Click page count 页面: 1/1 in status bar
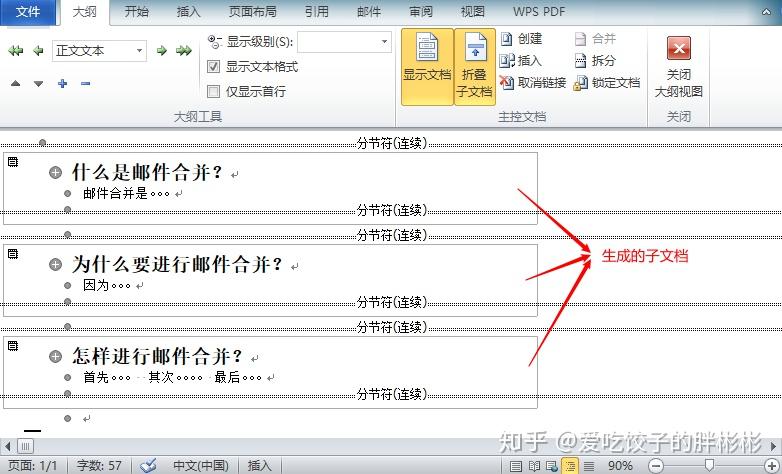Screen dimensions: 782x474 33,466
